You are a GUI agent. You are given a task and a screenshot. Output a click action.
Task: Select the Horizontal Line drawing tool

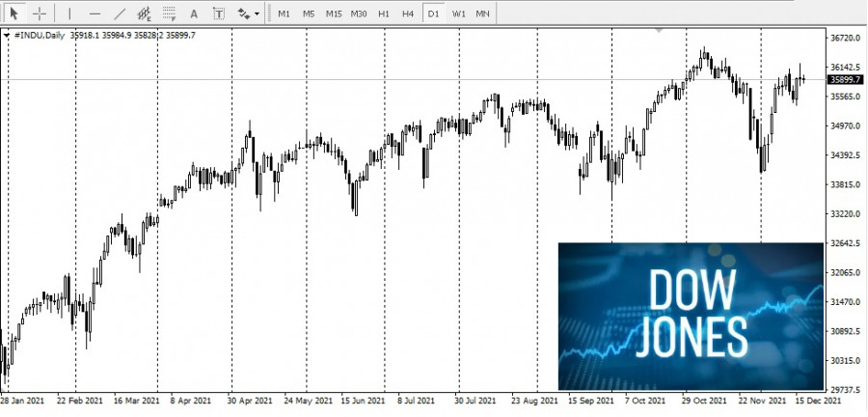(x=95, y=14)
